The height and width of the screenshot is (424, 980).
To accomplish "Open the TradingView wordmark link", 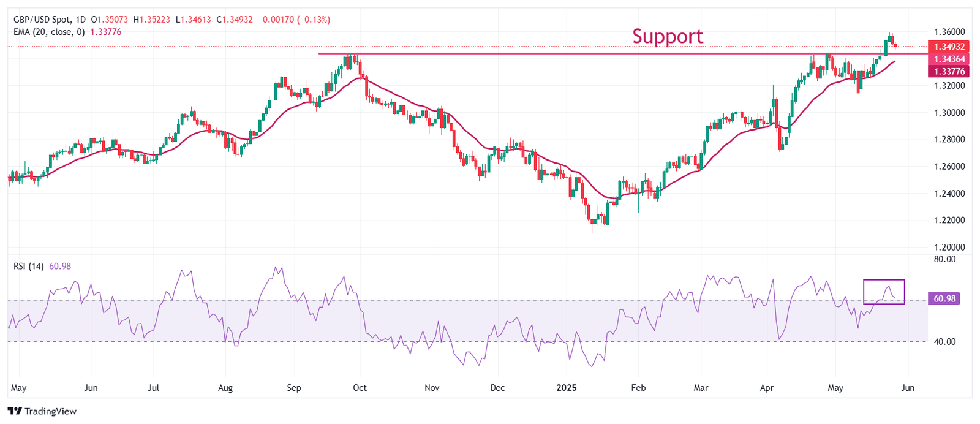I will pos(51,411).
